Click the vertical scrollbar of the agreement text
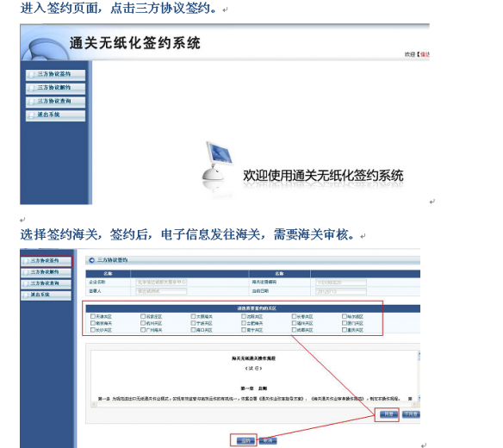This screenshot has height=448, width=503. coord(419,376)
